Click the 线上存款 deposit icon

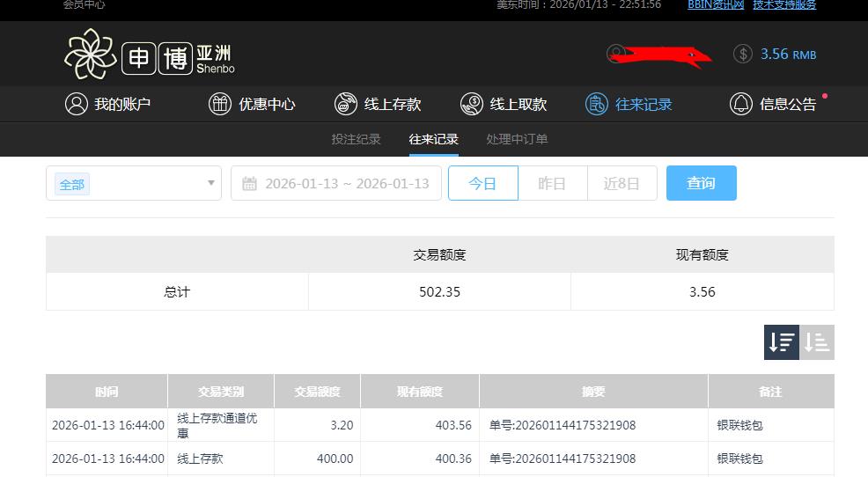pyautogui.click(x=346, y=104)
